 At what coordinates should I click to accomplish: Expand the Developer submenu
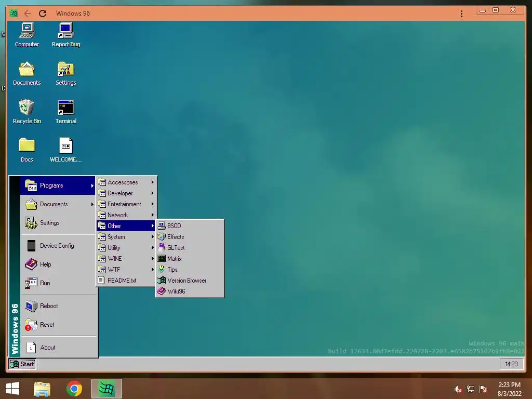coord(126,193)
